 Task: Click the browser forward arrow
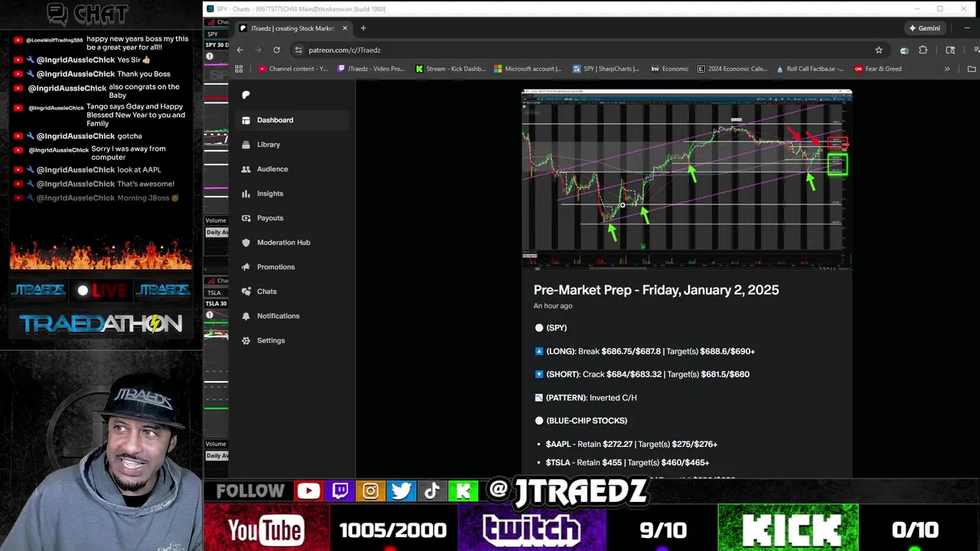(x=258, y=50)
